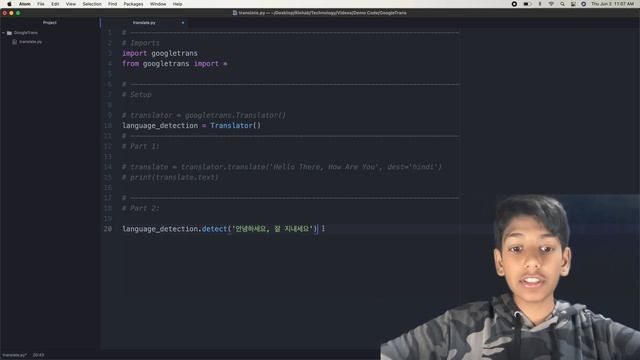
Task: Click the screen recording indicator icon
Action: (x=514, y=4)
